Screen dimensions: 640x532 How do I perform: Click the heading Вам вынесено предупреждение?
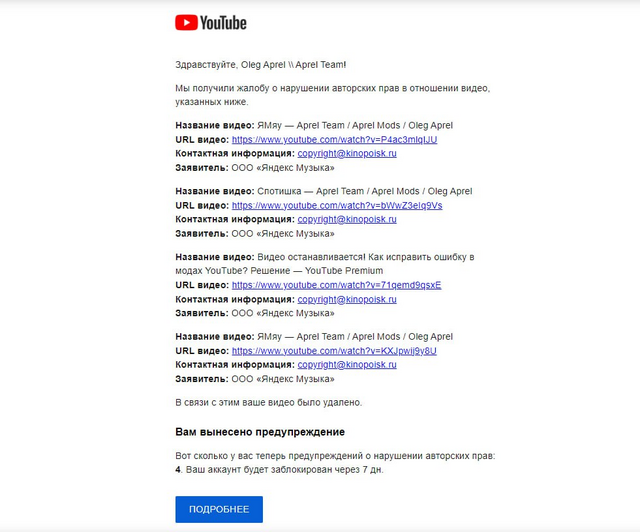(x=260, y=432)
